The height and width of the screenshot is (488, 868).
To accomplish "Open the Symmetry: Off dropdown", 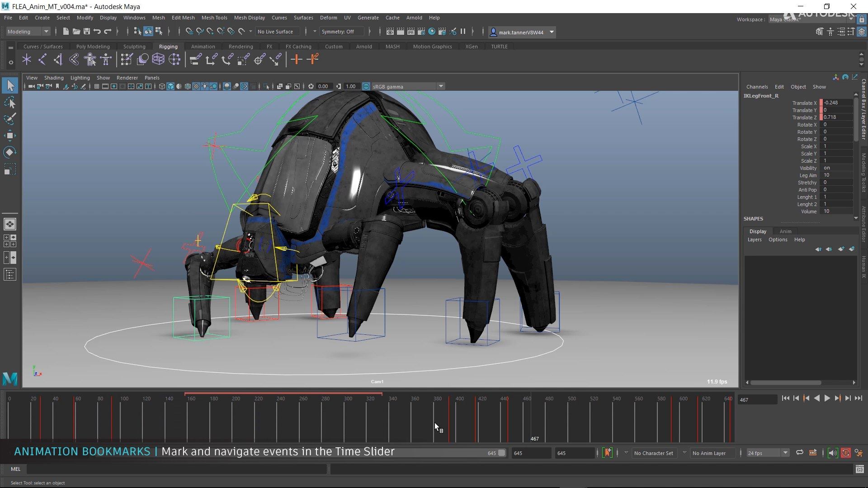I will (342, 32).
